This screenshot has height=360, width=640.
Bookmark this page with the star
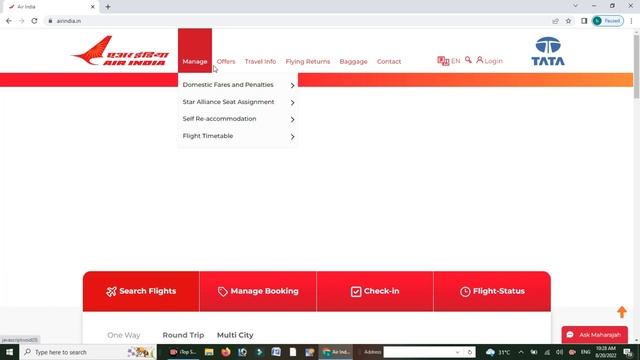[x=568, y=21]
